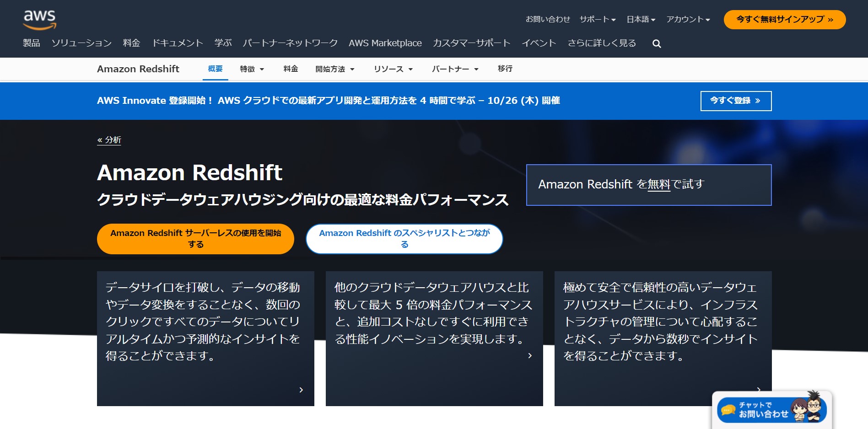Screen dimensions: 868x429
Task: Expand the パートナー submenu
Action: (x=455, y=69)
